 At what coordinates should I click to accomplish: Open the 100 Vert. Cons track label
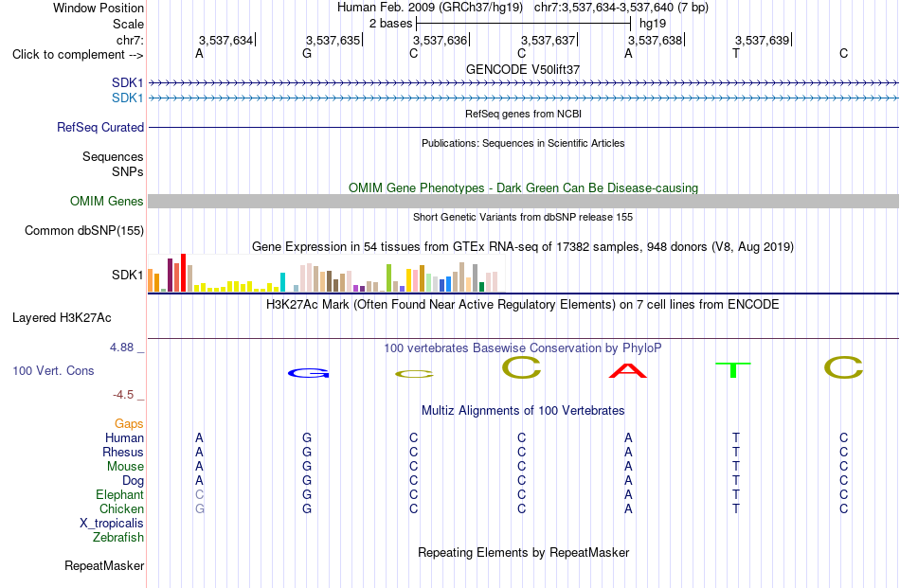[x=53, y=370]
